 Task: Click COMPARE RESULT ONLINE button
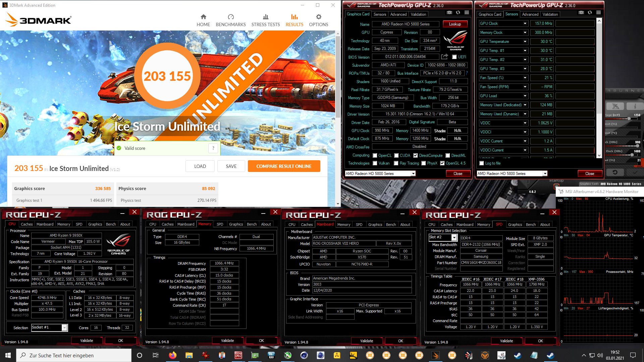[x=284, y=166]
